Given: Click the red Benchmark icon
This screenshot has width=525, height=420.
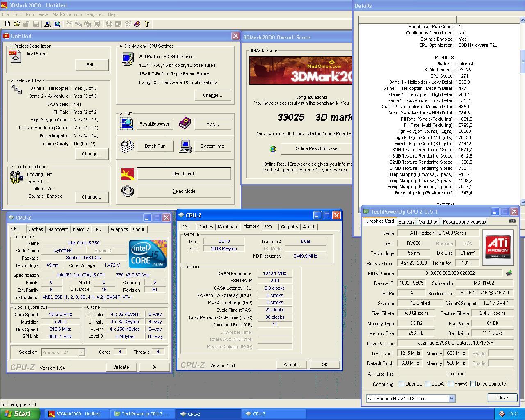Looking at the screenshot, I should (x=128, y=174).
